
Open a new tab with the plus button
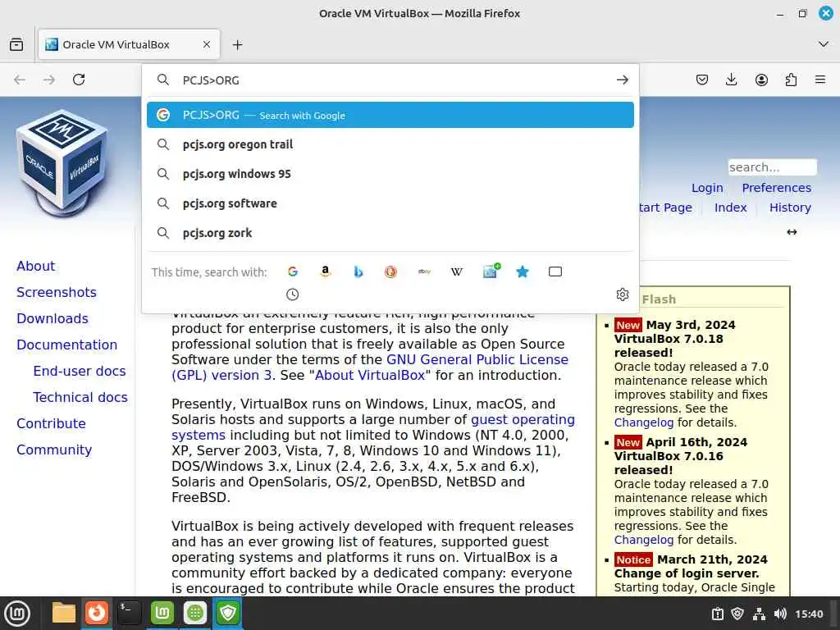point(237,44)
